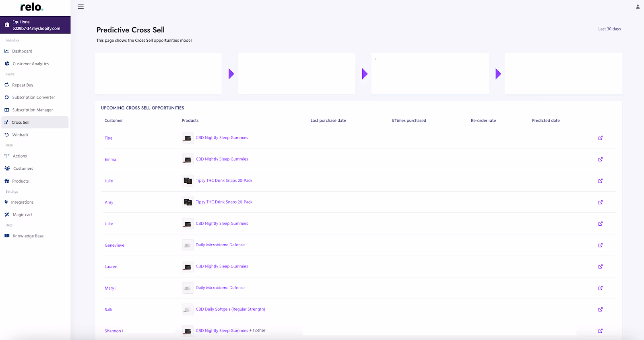
Task: Click the Knowledge Base book icon
Action: [x=7, y=236]
